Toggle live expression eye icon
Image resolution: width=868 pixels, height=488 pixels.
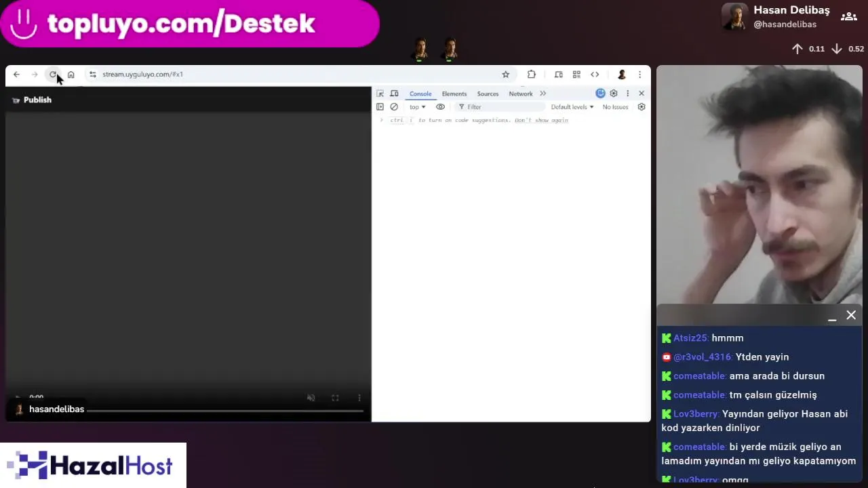440,107
